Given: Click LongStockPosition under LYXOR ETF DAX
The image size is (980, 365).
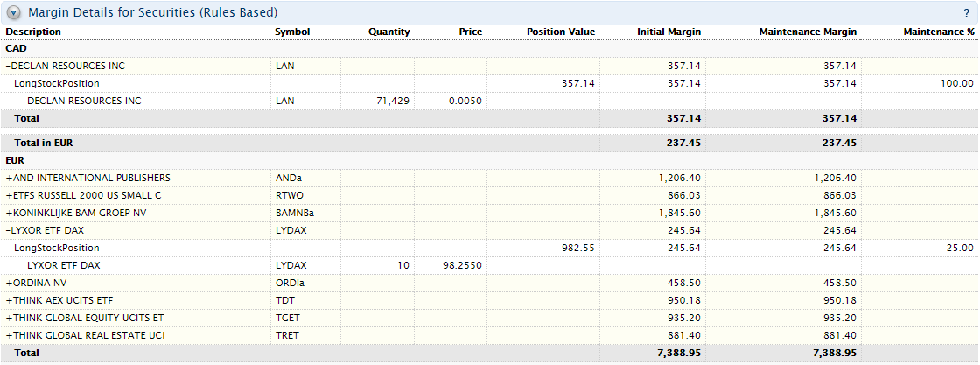Looking at the screenshot, I should click(57, 248).
